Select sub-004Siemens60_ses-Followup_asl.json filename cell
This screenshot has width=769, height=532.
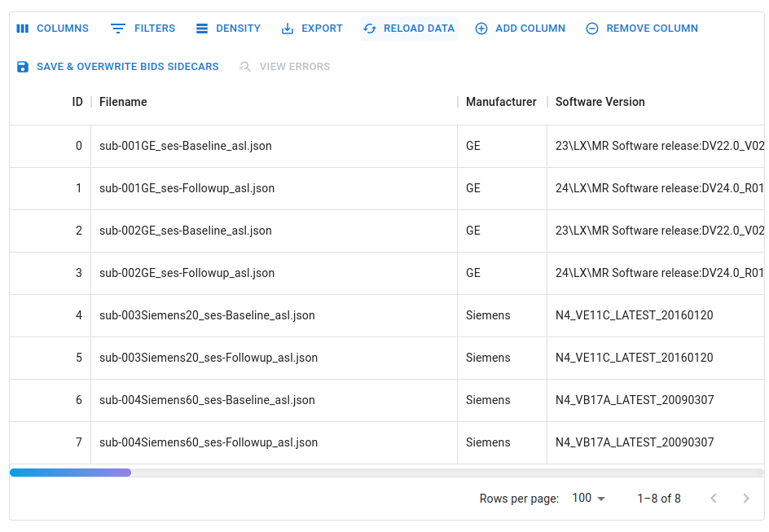[x=275, y=442]
